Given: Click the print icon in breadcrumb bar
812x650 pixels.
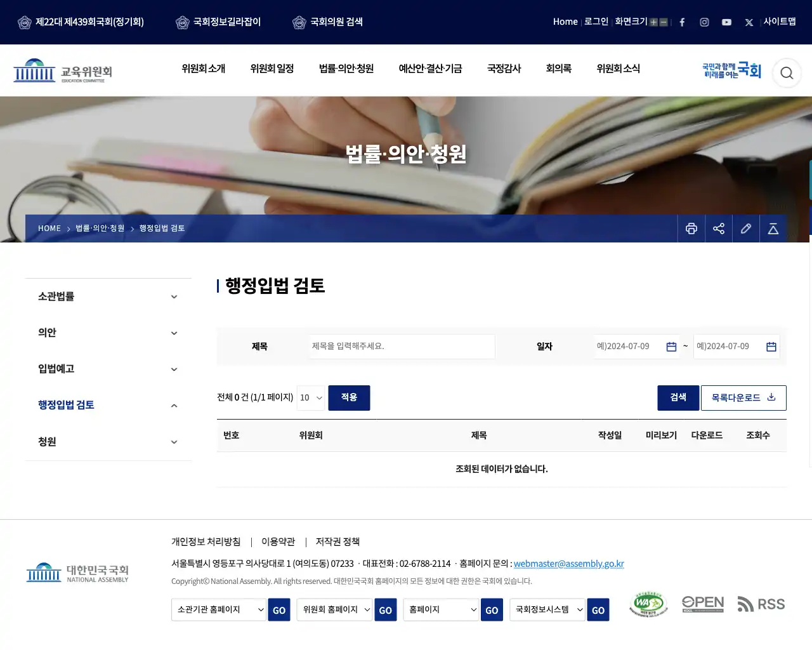Looking at the screenshot, I should point(691,229).
